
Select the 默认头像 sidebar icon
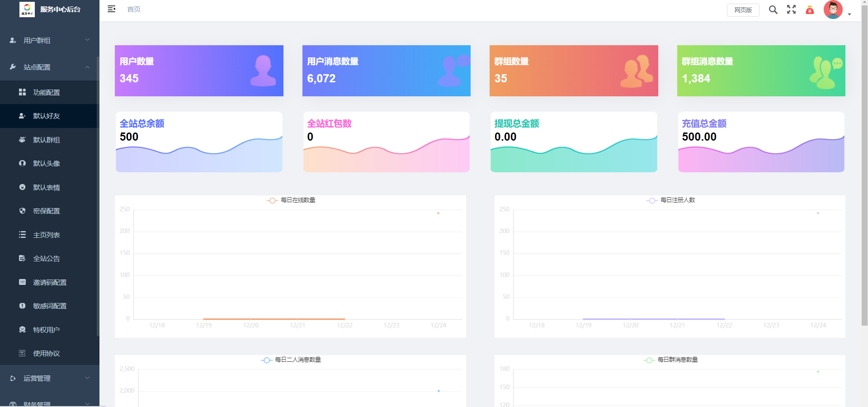(23, 163)
